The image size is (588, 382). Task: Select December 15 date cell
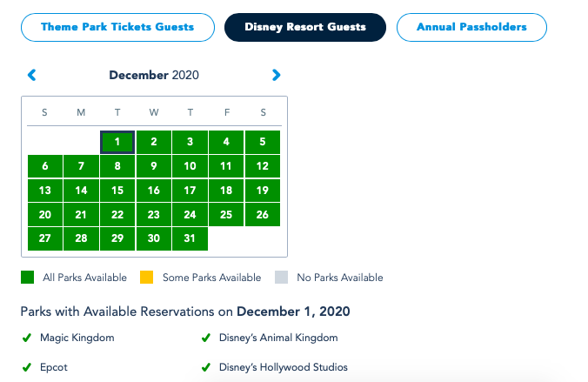pos(117,191)
